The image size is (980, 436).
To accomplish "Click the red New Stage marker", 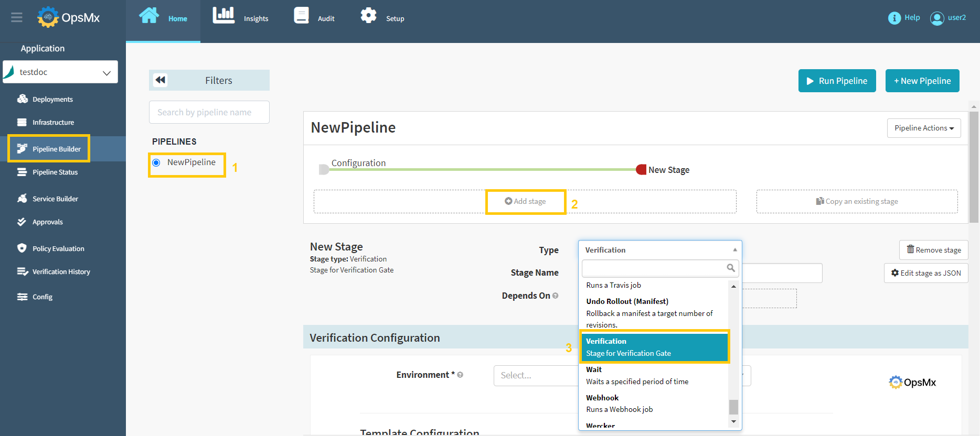I will [641, 170].
